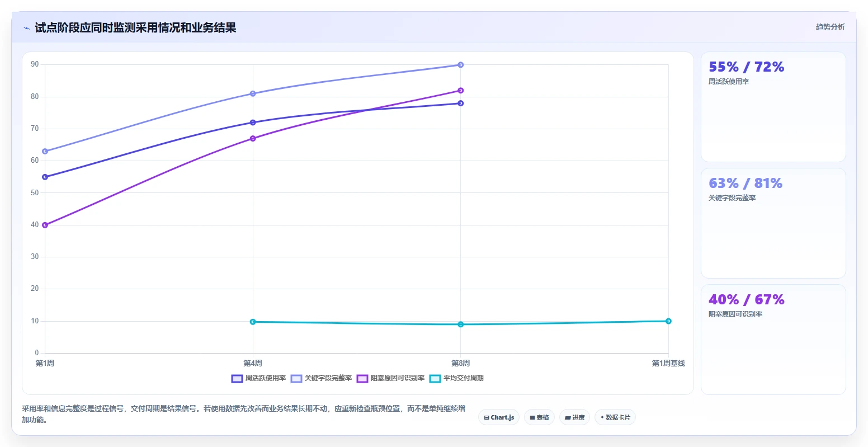Click the Chart.js tag

(499, 417)
